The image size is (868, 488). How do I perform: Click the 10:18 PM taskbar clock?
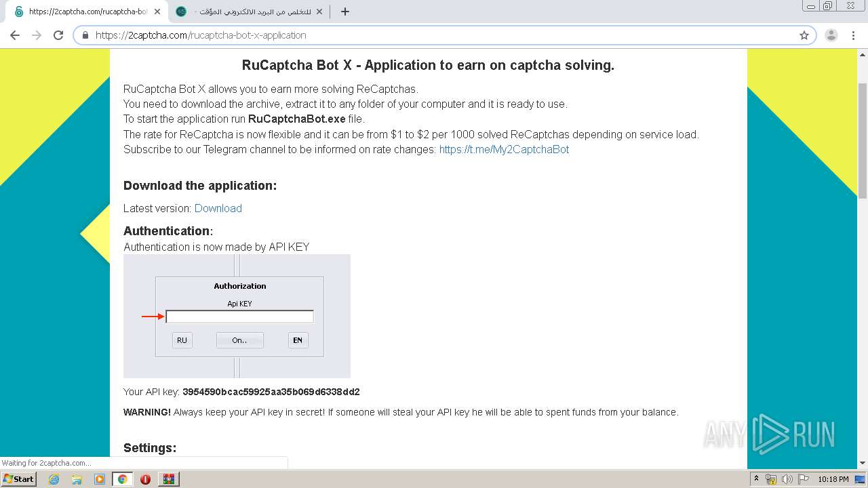(833, 479)
